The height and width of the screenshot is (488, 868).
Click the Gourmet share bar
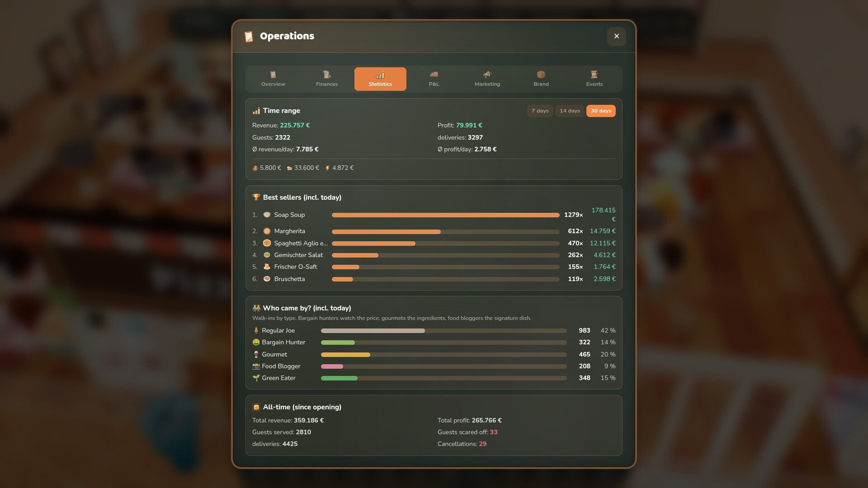[x=444, y=355]
